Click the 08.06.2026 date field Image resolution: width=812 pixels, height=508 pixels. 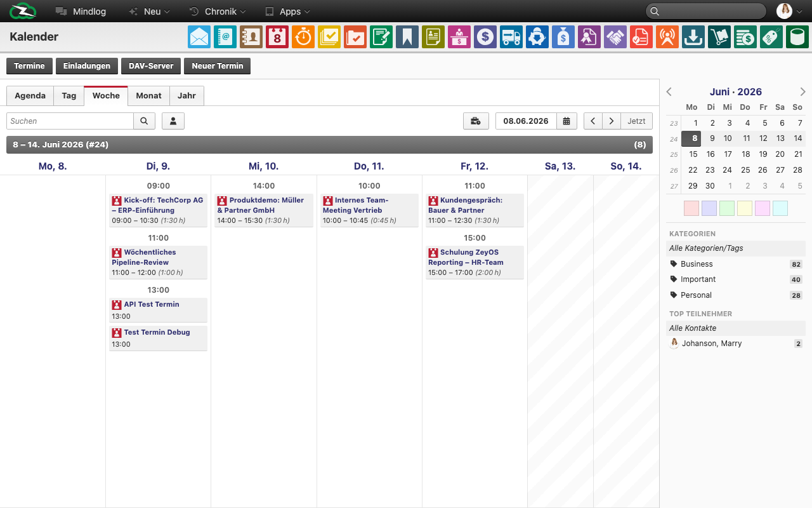(526, 121)
